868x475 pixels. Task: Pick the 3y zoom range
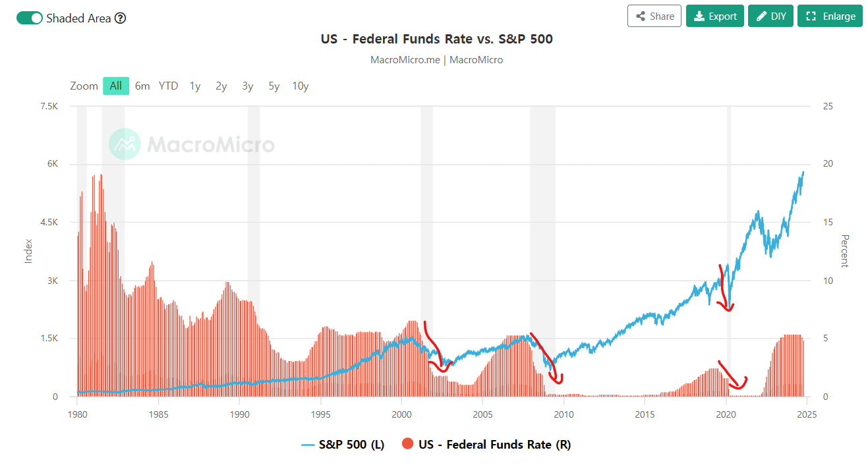[248, 86]
